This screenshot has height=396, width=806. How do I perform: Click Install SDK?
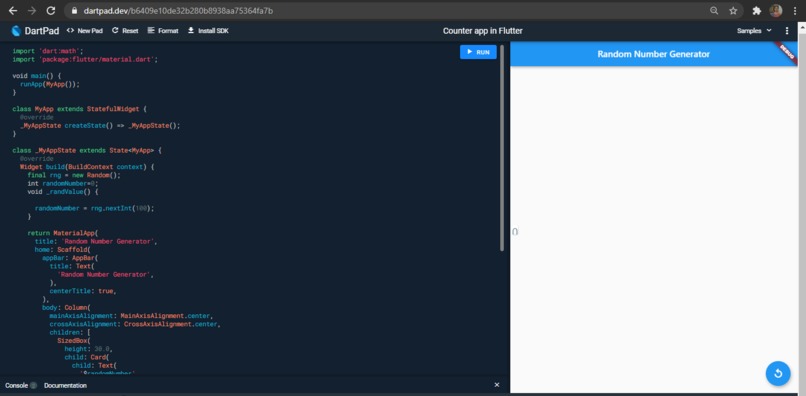tap(208, 31)
